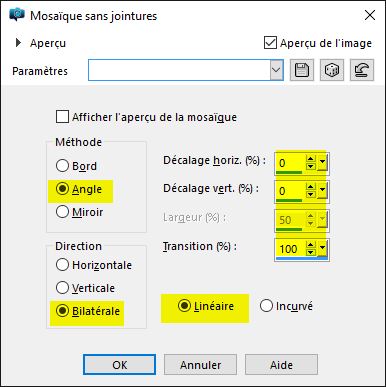
Task: Open the Transition slider dropdown arrow
Action: point(322,249)
